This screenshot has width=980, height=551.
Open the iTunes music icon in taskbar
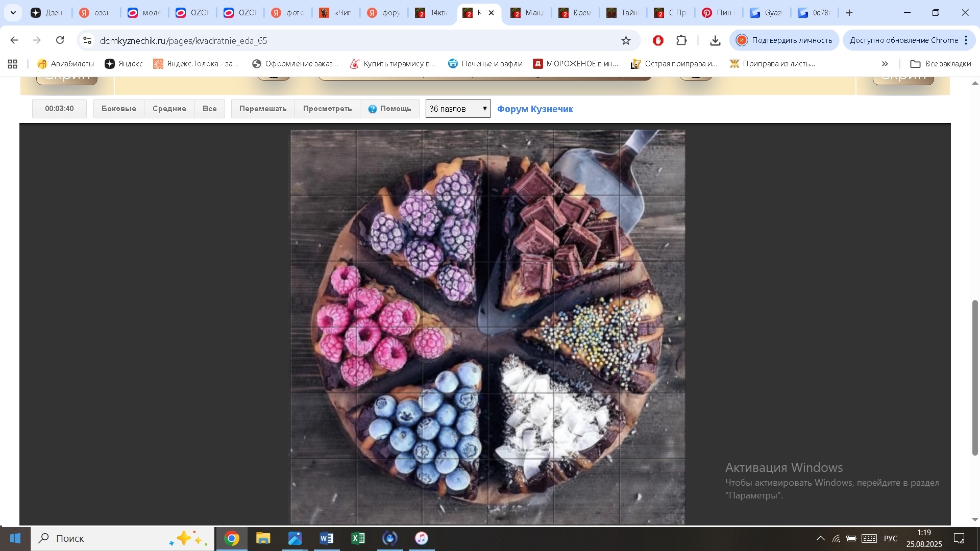(422, 538)
